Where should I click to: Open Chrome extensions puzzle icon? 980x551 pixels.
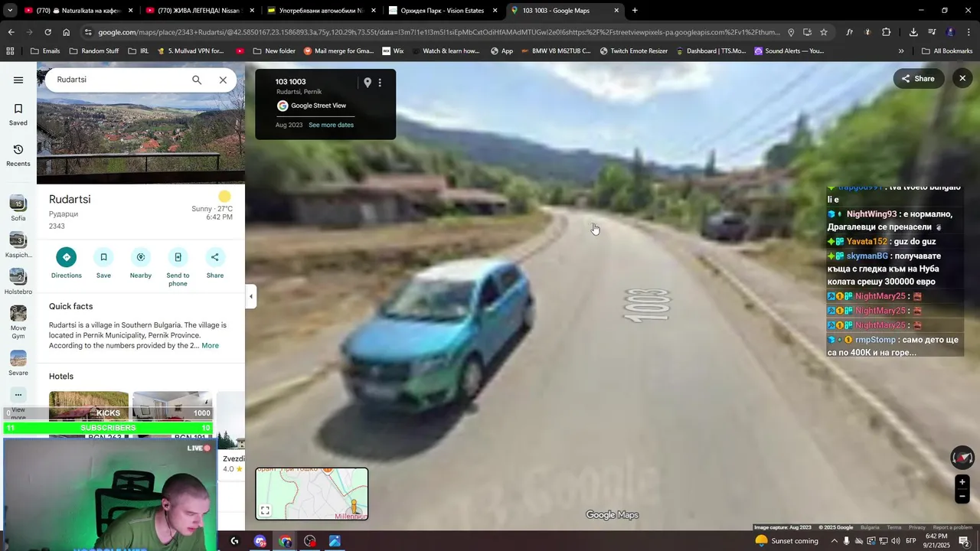(886, 32)
